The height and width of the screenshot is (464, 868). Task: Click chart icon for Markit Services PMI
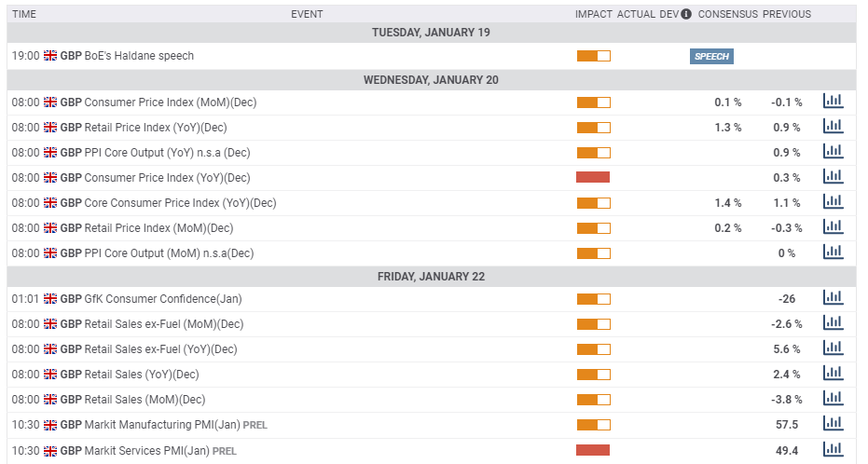pyautogui.click(x=833, y=449)
